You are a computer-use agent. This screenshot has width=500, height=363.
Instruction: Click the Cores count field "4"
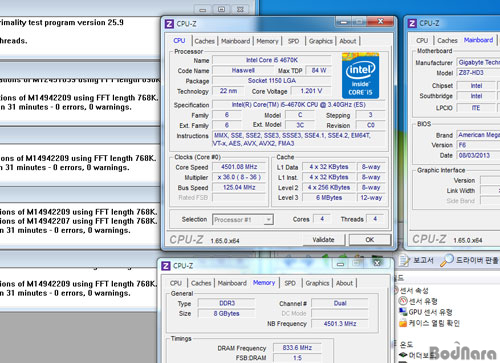point(322,219)
